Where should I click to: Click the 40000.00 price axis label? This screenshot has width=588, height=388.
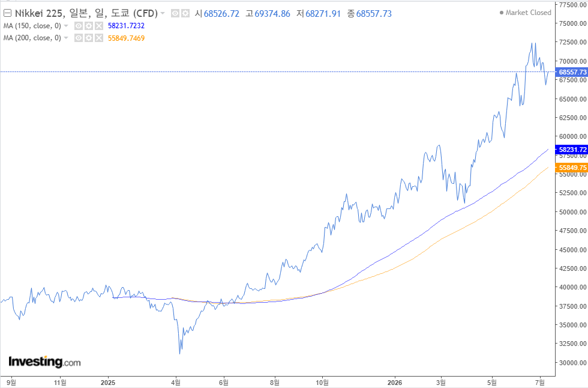[572, 287]
